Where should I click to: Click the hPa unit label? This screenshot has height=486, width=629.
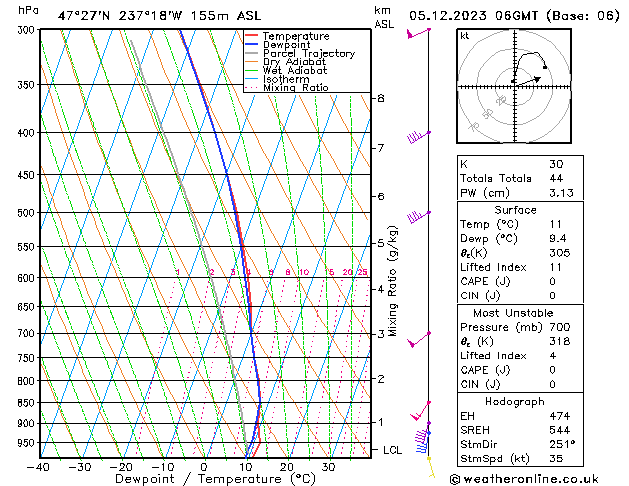click(x=28, y=10)
